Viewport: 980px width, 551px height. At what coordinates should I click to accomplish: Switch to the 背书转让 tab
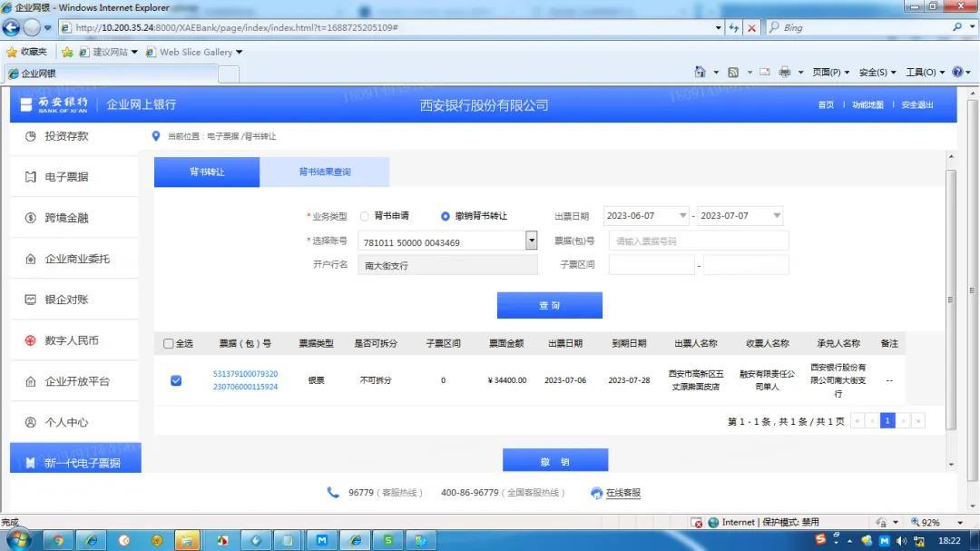coord(207,172)
